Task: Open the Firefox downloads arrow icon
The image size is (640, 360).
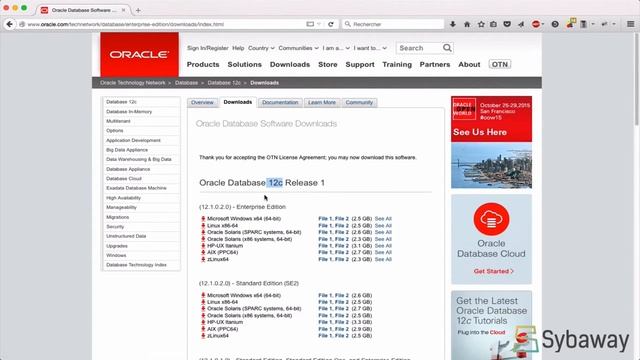Action: point(453,24)
